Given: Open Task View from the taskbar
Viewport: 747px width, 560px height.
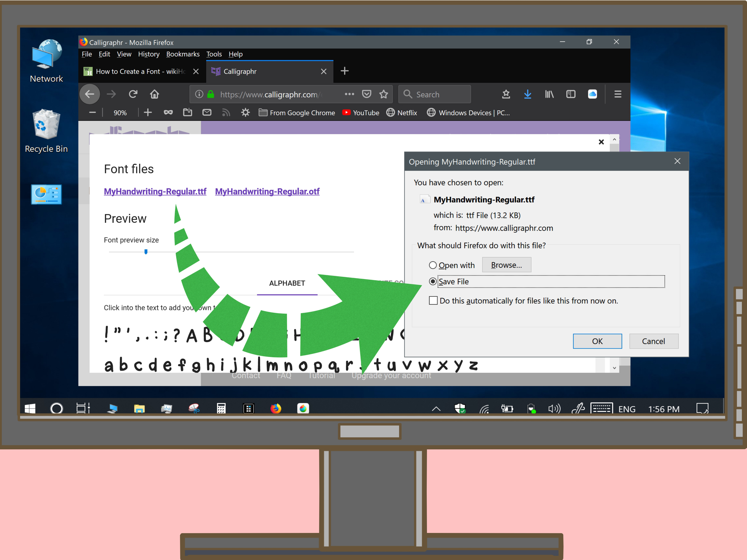Looking at the screenshot, I should pyautogui.click(x=83, y=409).
